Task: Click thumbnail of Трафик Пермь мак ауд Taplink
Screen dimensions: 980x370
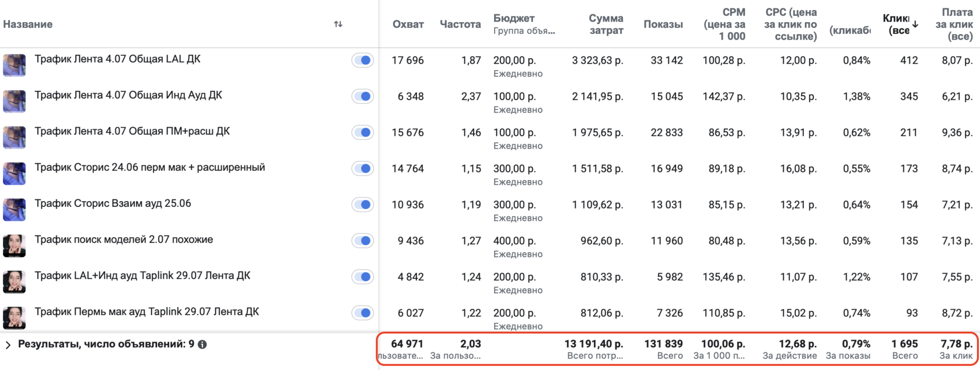Action: click(x=14, y=318)
